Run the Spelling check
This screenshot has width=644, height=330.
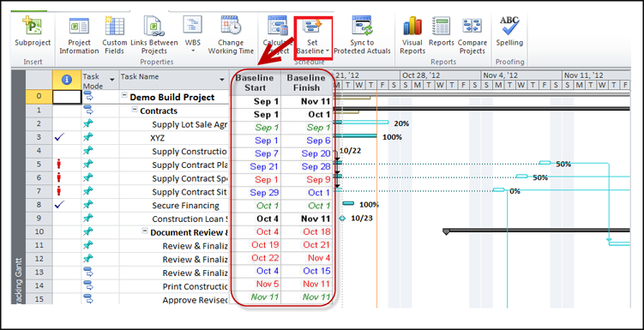pyautogui.click(x=509, y=32)
